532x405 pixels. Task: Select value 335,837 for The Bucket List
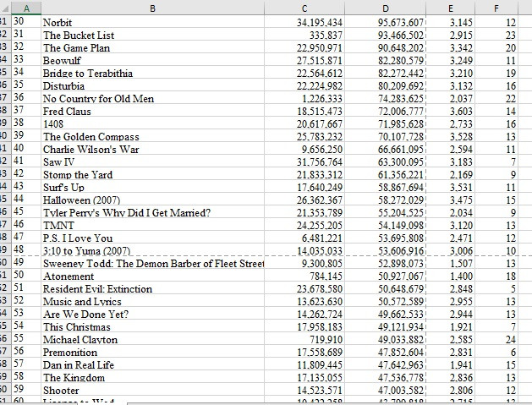[304, 35]
